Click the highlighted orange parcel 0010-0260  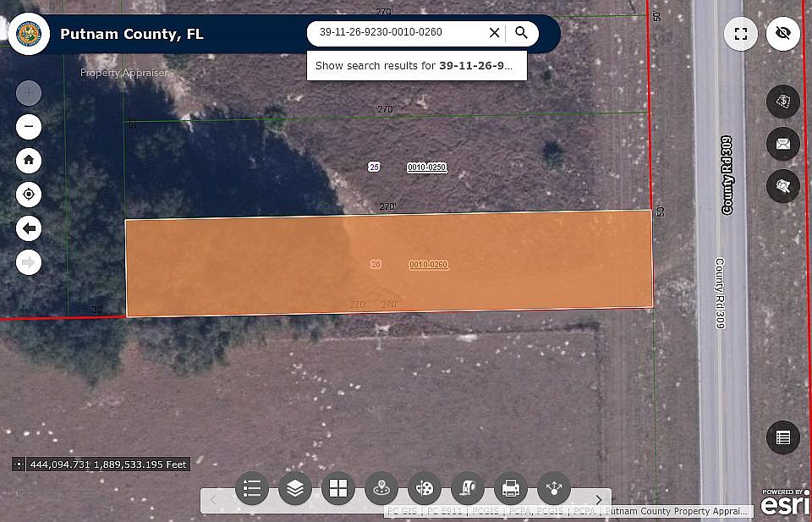[389, 264]
